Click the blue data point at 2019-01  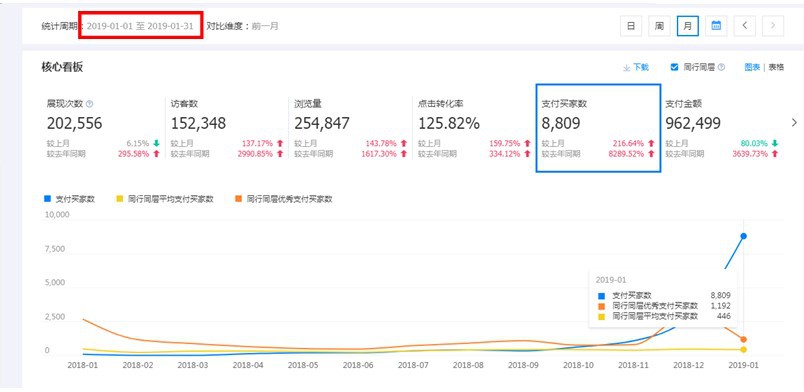coord(743,236)
